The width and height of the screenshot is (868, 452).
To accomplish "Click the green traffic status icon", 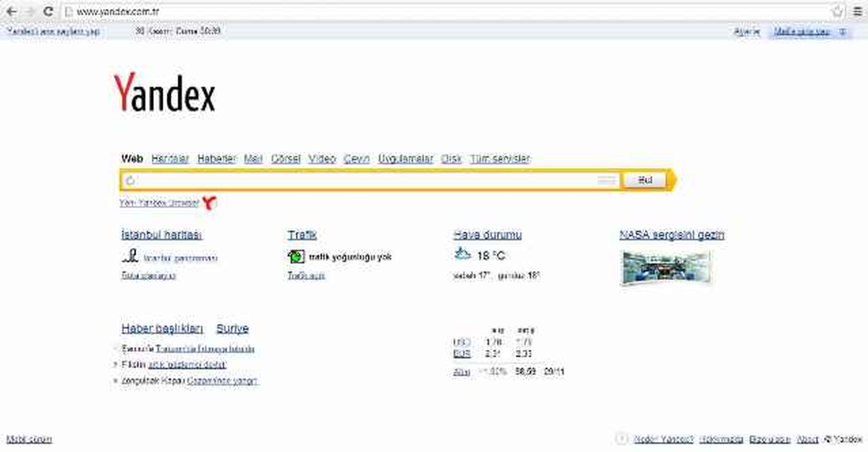I will coord(296,256).
